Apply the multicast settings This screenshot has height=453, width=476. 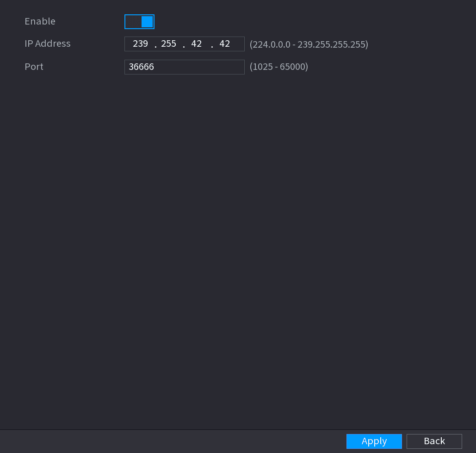click(374, 441)
